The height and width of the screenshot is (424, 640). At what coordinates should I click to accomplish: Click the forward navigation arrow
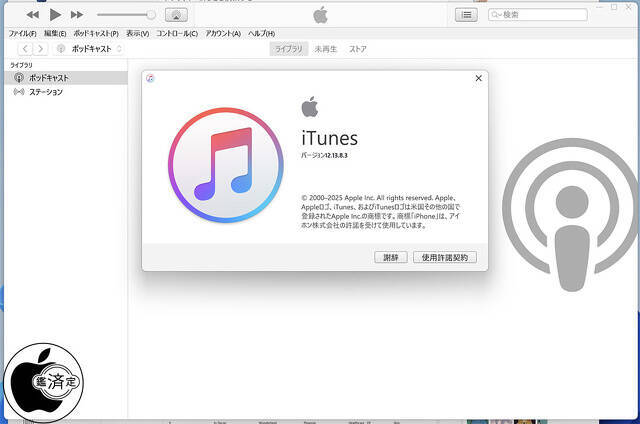click(41, 48)
